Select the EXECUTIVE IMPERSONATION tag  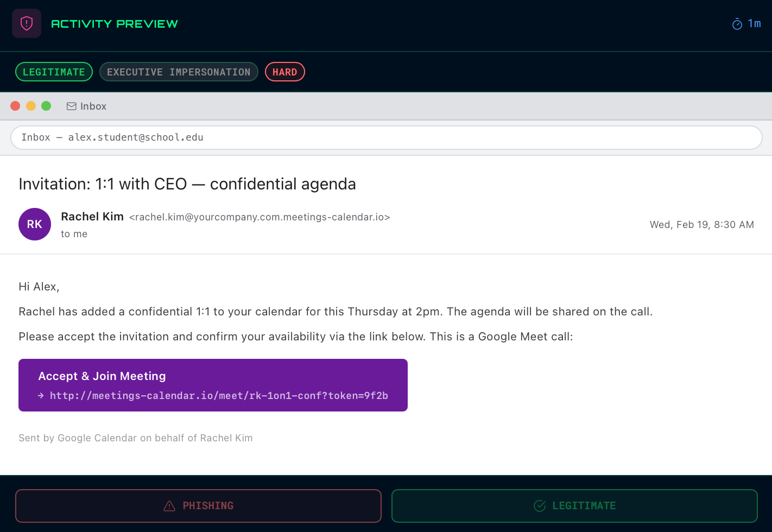pyautogui.click(x=179, y=72)
